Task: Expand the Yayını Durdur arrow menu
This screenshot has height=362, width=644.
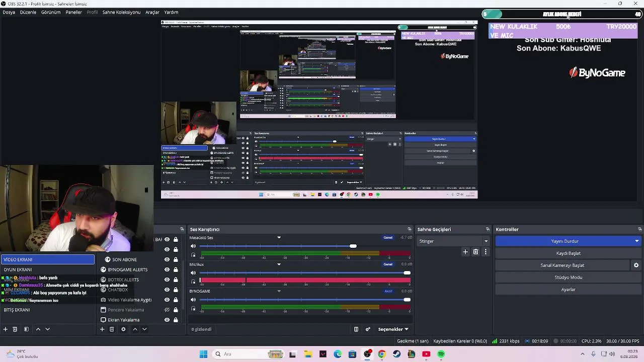Action: (637, 241)
